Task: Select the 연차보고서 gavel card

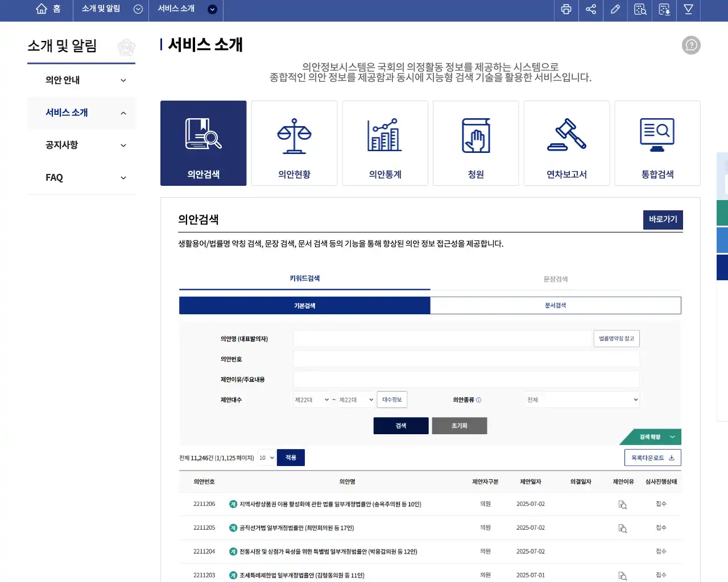Action: (566, 143)
